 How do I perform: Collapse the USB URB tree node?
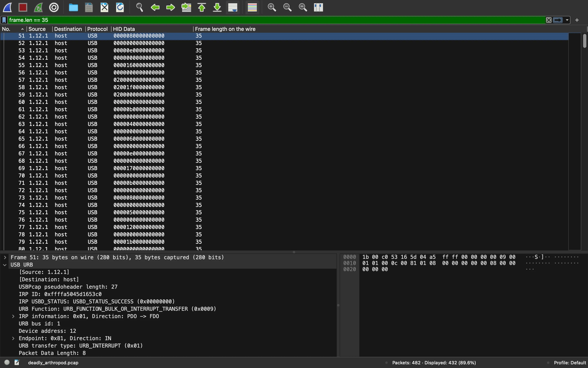click(5, 265)
